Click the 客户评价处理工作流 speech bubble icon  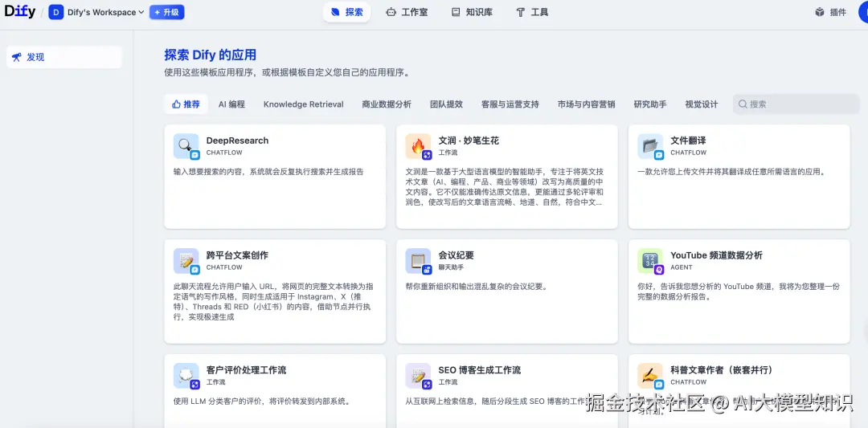186,376
